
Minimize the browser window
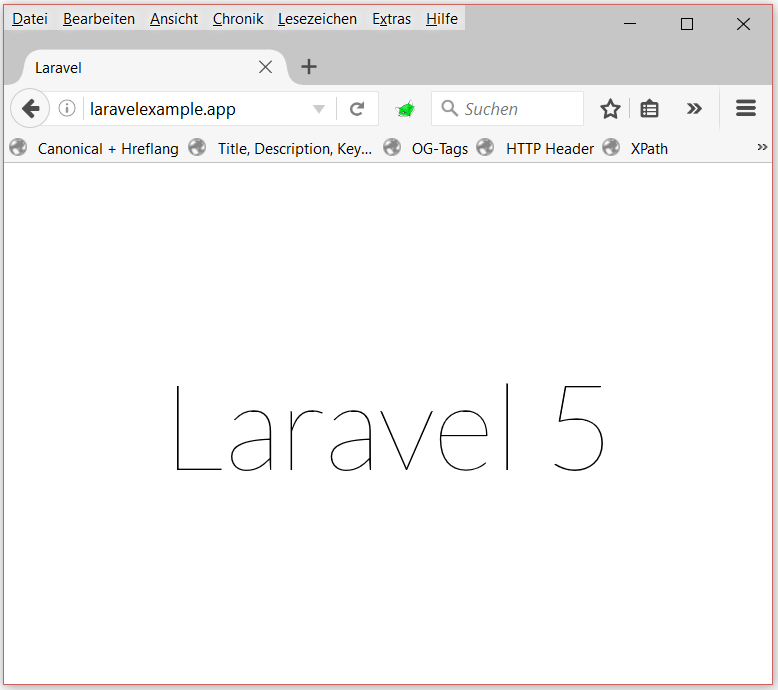pyautogui.click(x=630, y=23)
